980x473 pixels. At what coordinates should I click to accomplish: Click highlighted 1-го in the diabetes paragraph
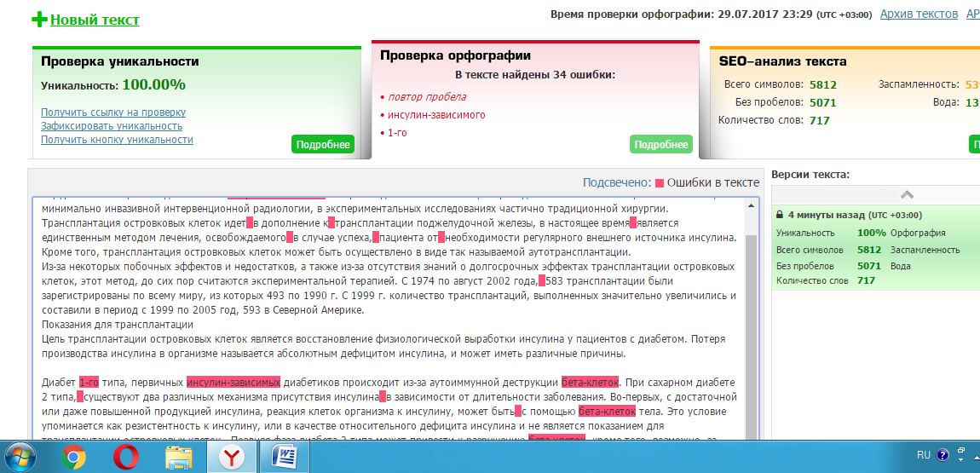89,382
